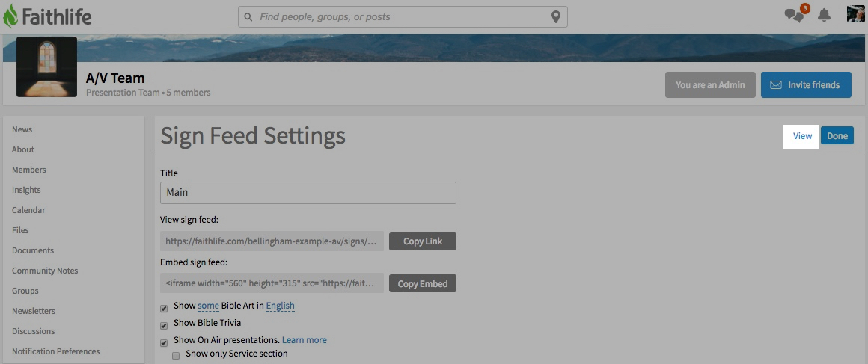
Task: Click the Faithlife logo
Action: (48, 16)
